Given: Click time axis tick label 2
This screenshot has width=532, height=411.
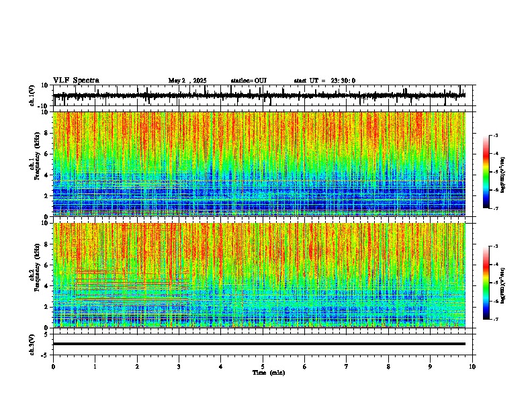Looking at the screenshot, I should [x=137, y=367].
